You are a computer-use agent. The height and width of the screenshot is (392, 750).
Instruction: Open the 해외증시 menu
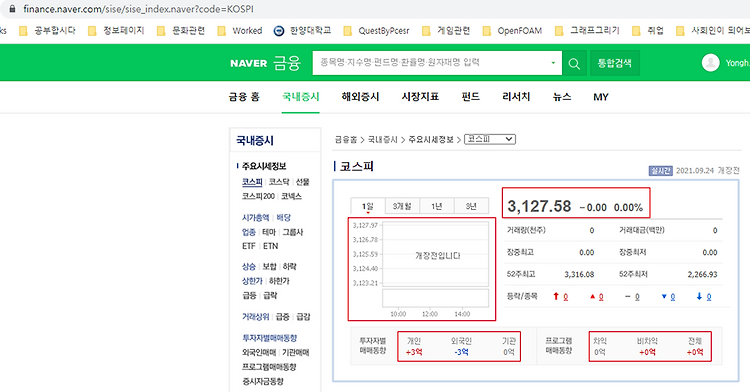360,97
